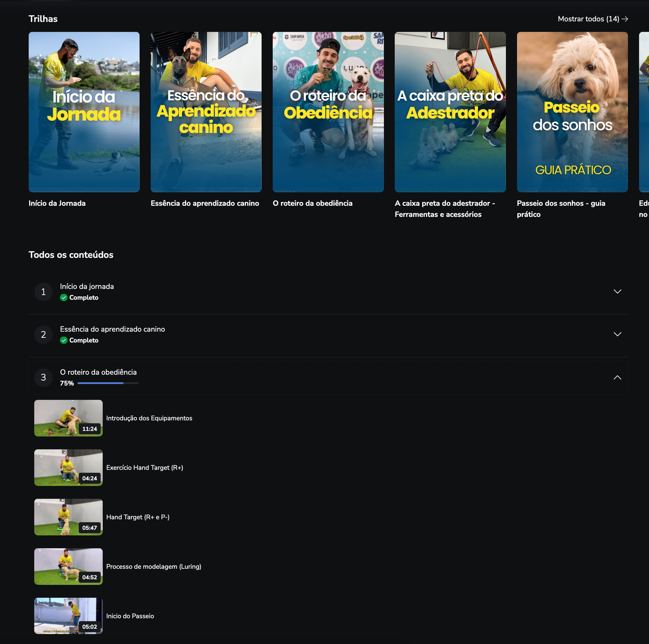Expand 'Essência do aprendizado canino' module chevron
Screen dimensions: 649x644
point(617,334)
